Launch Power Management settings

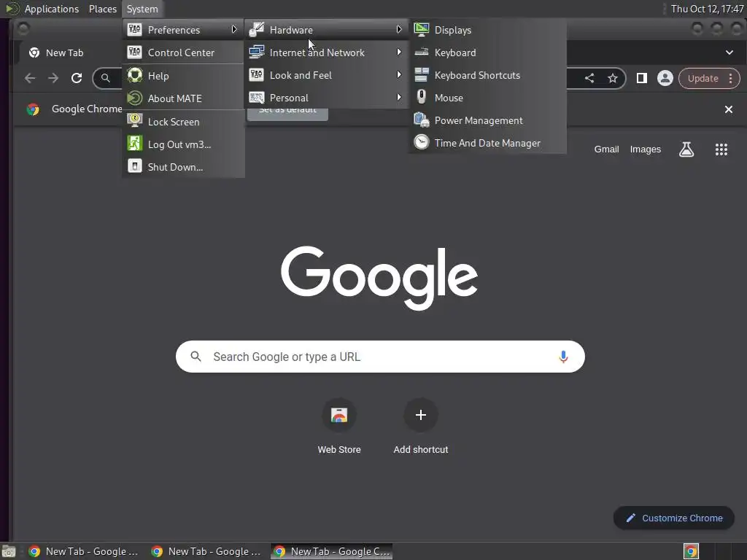487,120
